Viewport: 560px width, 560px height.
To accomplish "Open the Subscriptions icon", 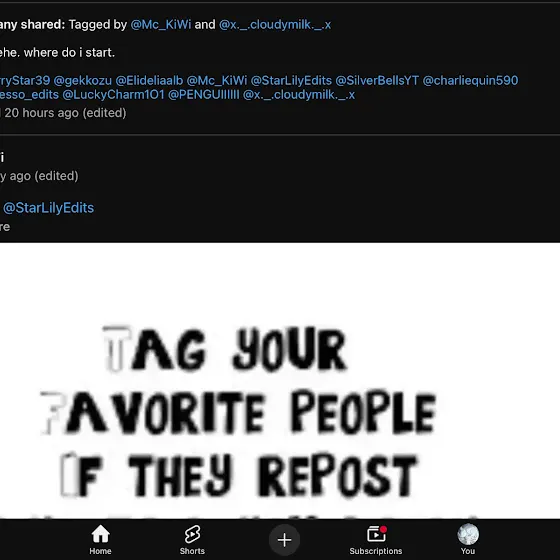I will tap(376, 534).
